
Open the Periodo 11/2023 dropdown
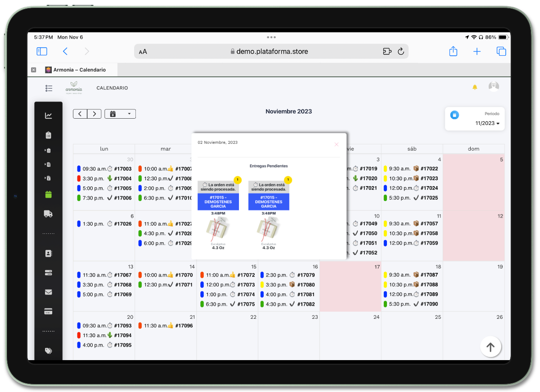tap(488, 123)
